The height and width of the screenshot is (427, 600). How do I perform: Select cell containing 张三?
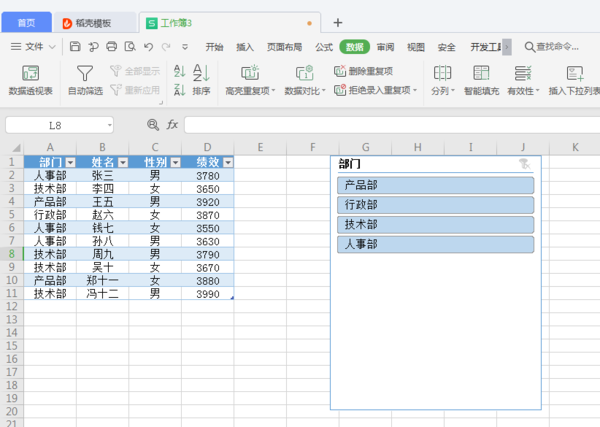point(103,176)
